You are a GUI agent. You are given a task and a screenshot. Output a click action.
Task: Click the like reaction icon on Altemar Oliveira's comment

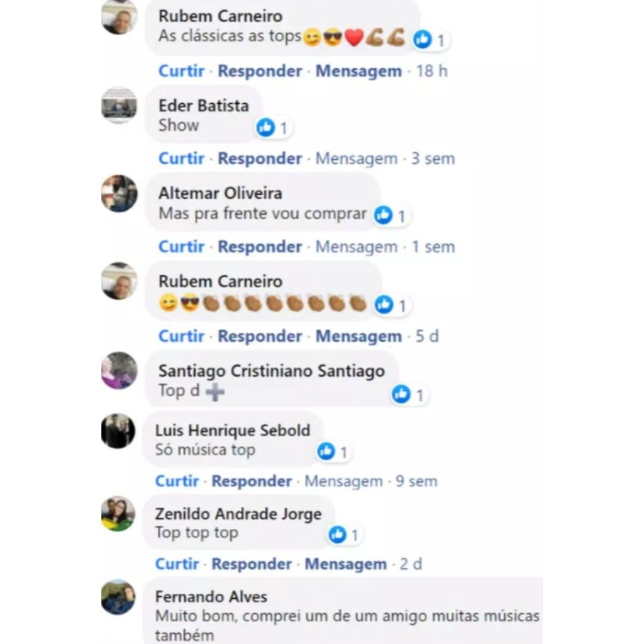[383, 215]
